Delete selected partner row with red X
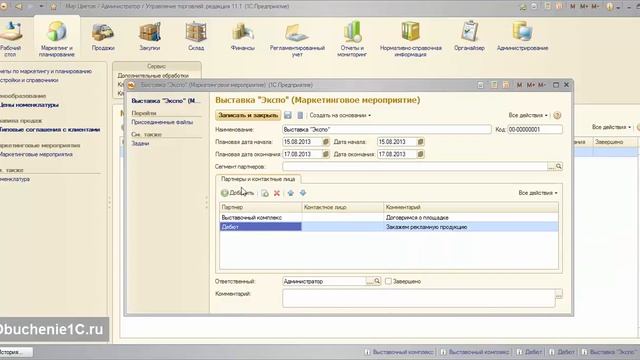This screenshot has height=360, width=640. [x=277, y=193]
